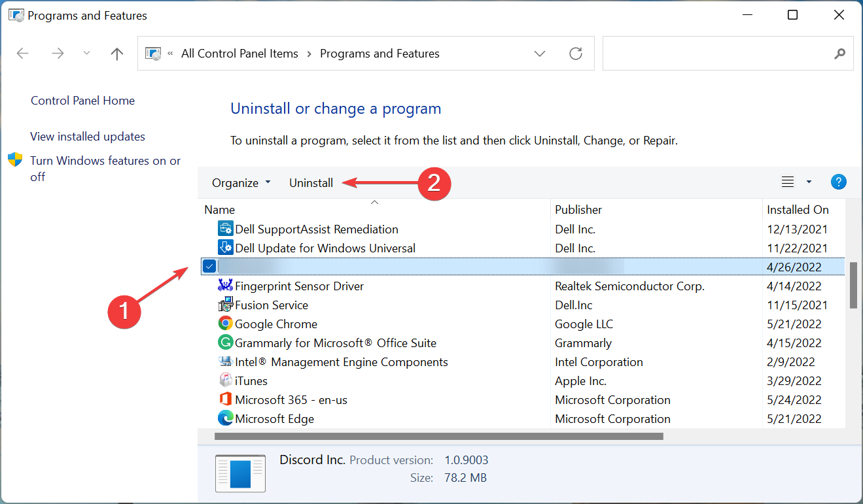The width and height of the screenshot is (863, 504).
Task: Click the Fingerprint Sensor Driver icon
Action: (x=226, y=286)
